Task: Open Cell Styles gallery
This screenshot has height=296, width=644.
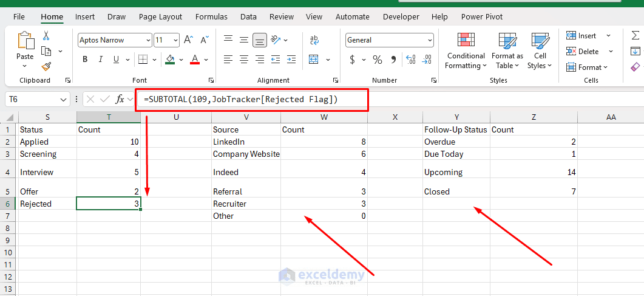Action: 540,51
